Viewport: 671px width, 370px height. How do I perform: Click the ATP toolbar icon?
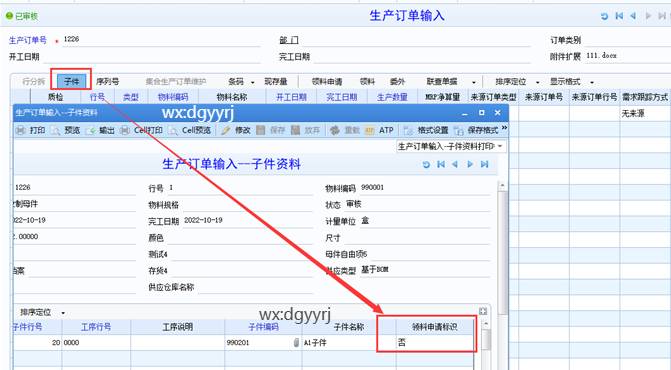pos(370,130)
